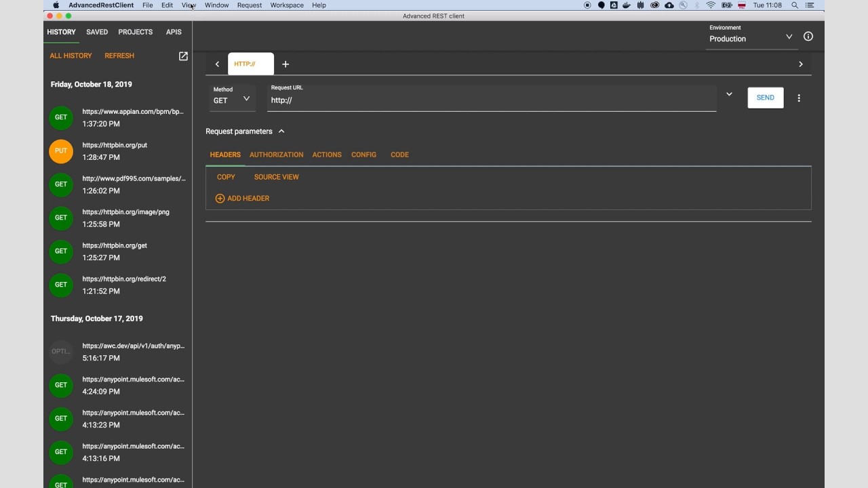This screenshot has height=488, width=868.
Task: Click inside the Request URL field
Action: [x=475, y=100]
